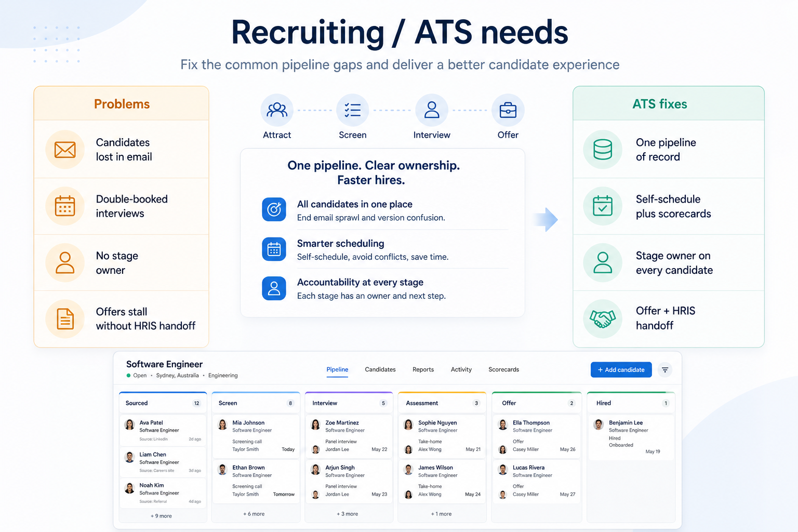Viewport: 798px width, 532px height.
Task: Click the Engineering department label
Action: pyautogui.click(x=223, y=376)
